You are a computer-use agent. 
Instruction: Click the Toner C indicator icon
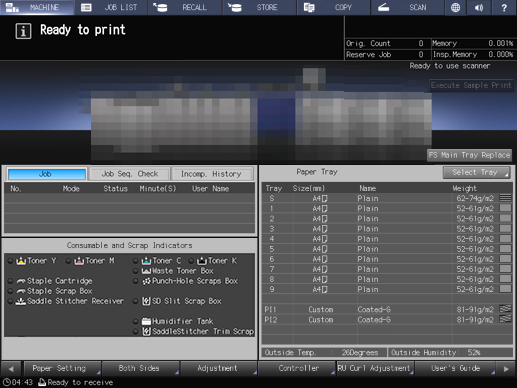146,261
